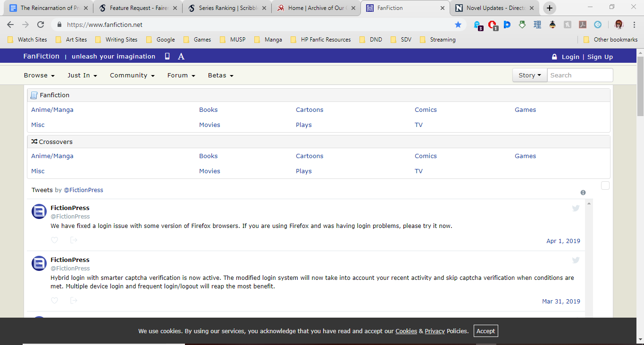This screenshot has height=345, width=644.
Task: Accept the cookies notice
Action: [485, 331]
